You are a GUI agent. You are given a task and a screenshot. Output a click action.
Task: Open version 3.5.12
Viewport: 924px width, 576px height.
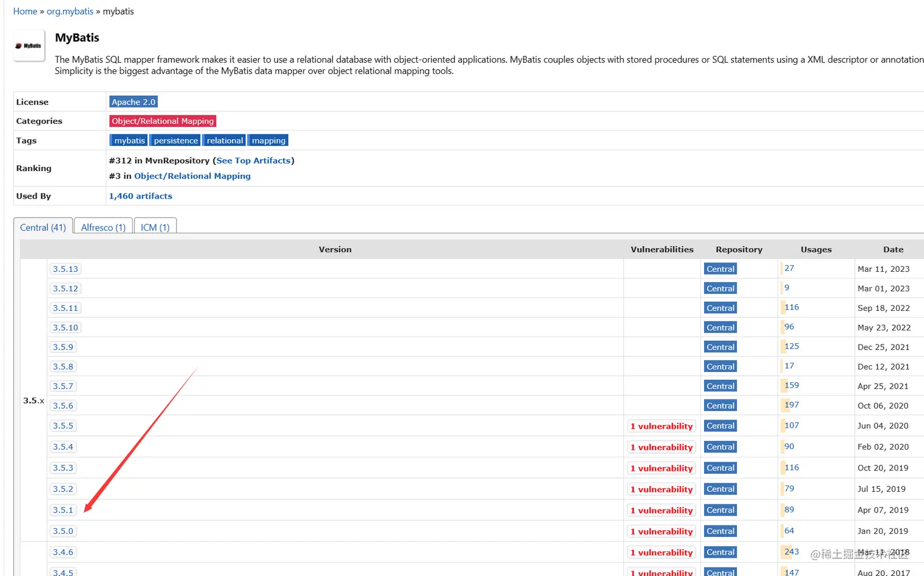[x=65, y=288]
